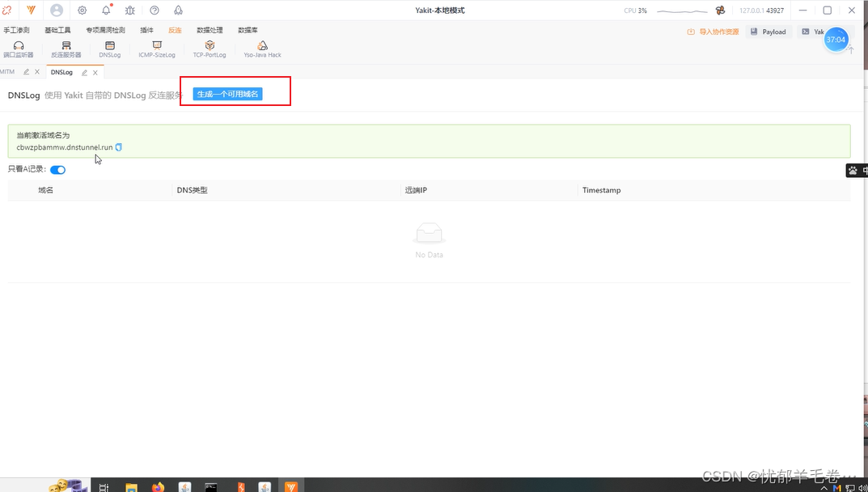Click the bug icon in title bar

(130, 10)
